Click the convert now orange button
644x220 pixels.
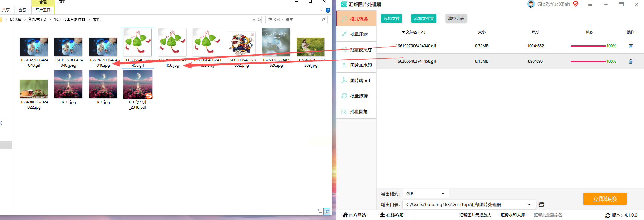[x=605, y=199]
